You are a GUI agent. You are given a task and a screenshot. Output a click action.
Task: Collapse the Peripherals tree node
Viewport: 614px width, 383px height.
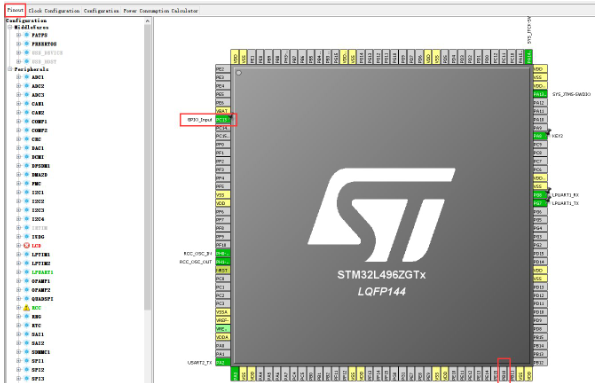click(x=10, y=69)
